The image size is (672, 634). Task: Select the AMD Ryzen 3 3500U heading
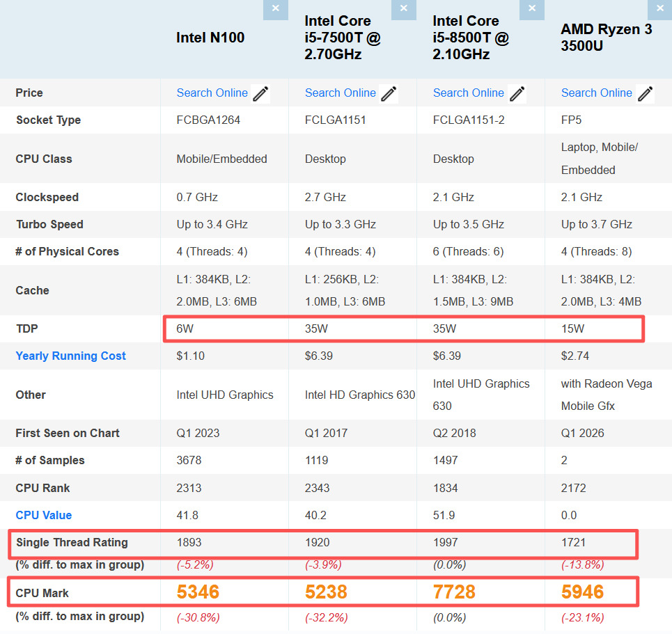click(607, 38)
